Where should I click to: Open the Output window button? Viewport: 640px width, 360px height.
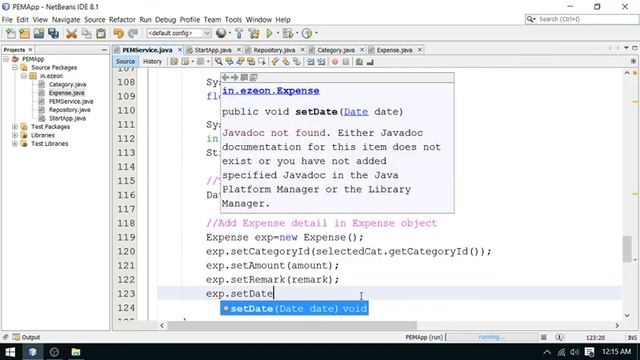(26, 337)
